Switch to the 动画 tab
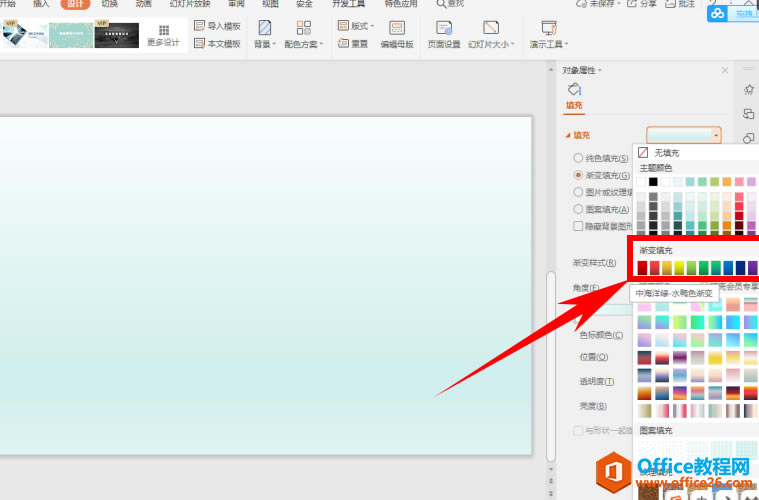Viewport: 759px width, 500px height. pyautogui.click(x=143, y=3)
